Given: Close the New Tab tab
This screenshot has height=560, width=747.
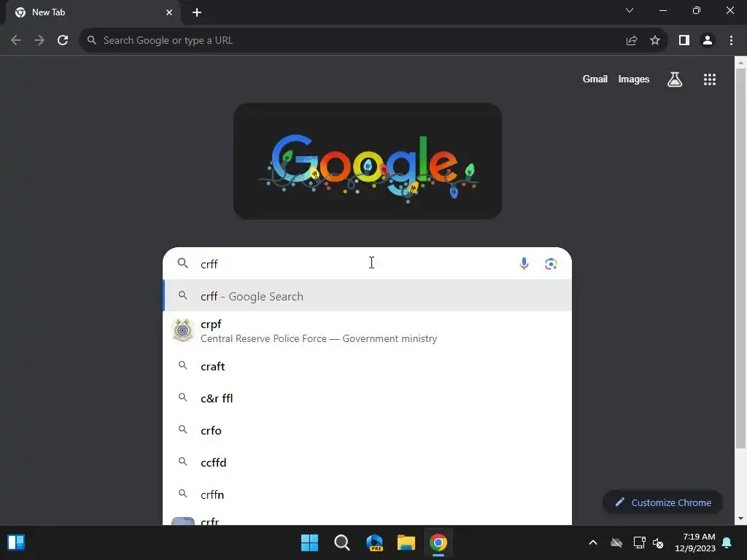Looking at the screenshot, I should coord(169,12).
